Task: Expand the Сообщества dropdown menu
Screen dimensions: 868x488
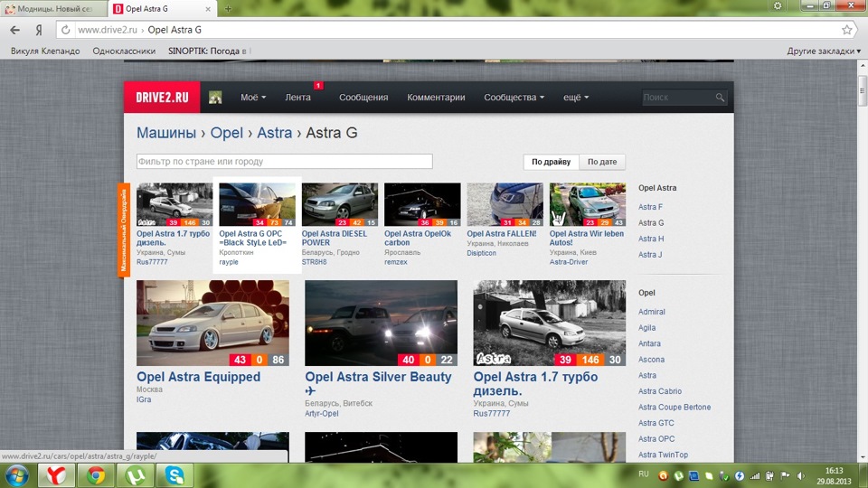Action: click(x=514, y=98)
